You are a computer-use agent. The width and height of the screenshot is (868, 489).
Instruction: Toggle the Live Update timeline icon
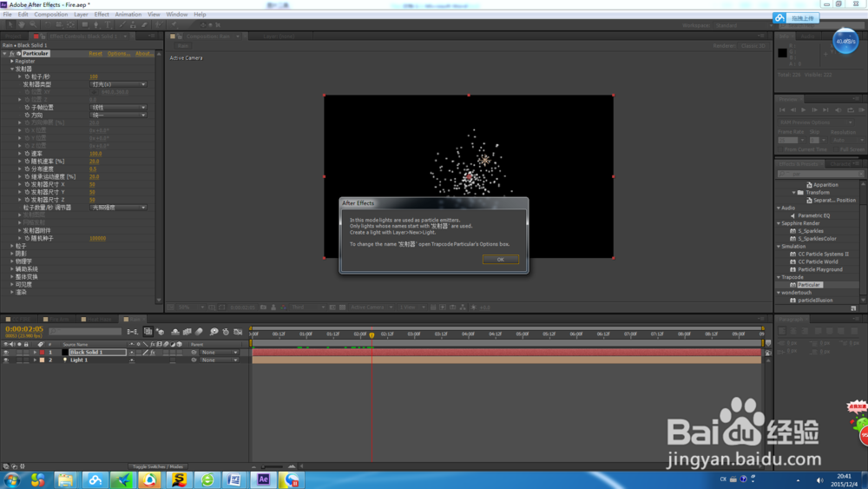(148, 332)
